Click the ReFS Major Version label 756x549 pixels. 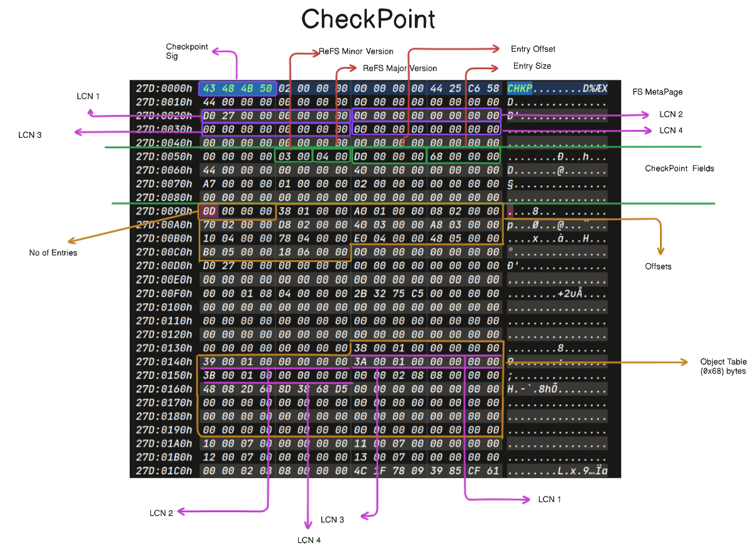pyautogui.click(x=399, y=68)
